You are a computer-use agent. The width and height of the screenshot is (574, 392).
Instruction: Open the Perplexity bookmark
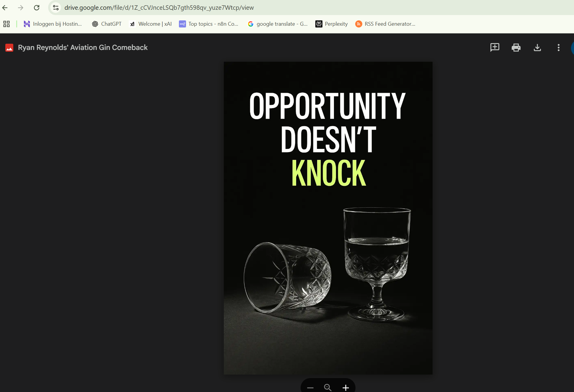332,24
